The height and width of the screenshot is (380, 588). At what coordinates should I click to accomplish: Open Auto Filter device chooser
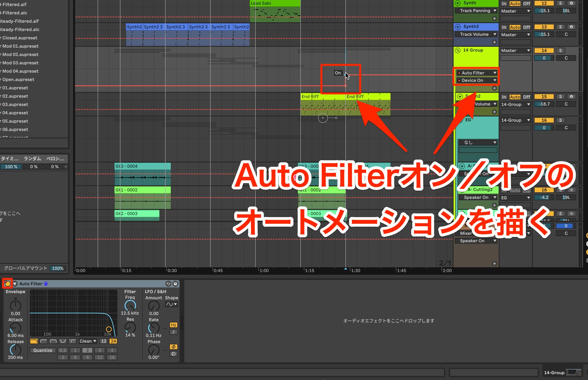(x=477, y=73)
